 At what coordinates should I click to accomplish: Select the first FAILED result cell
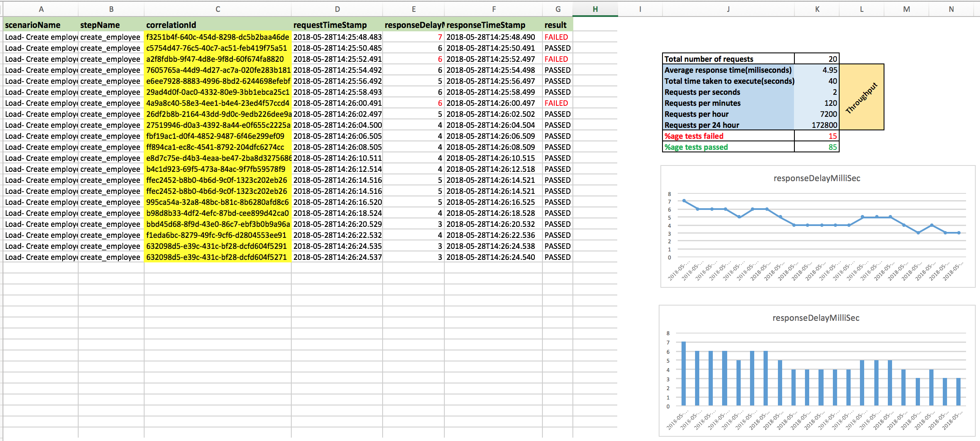click(556, 37)
